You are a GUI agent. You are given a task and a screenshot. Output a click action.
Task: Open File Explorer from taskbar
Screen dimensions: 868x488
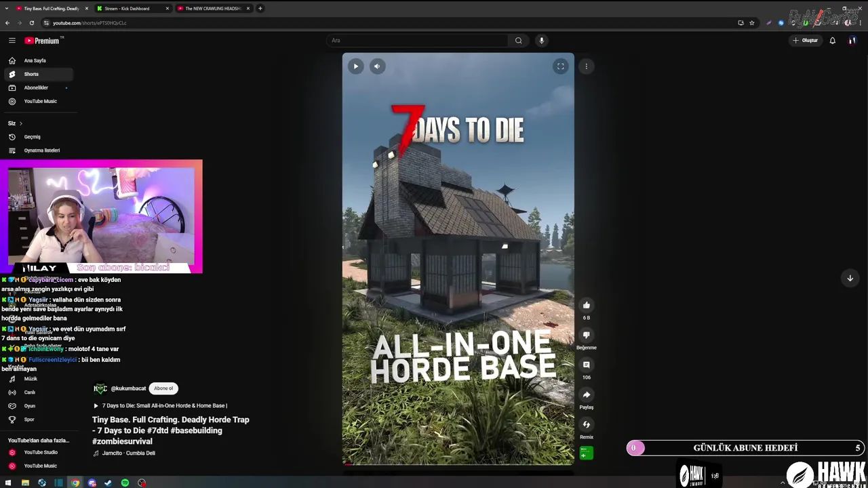tap(25, 483)
